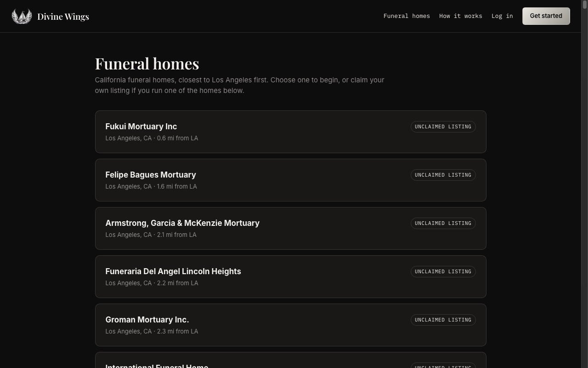Open the Fukui Mortuary Inc listing
This screenshot has height=368, width=588.
coord(290,132)
